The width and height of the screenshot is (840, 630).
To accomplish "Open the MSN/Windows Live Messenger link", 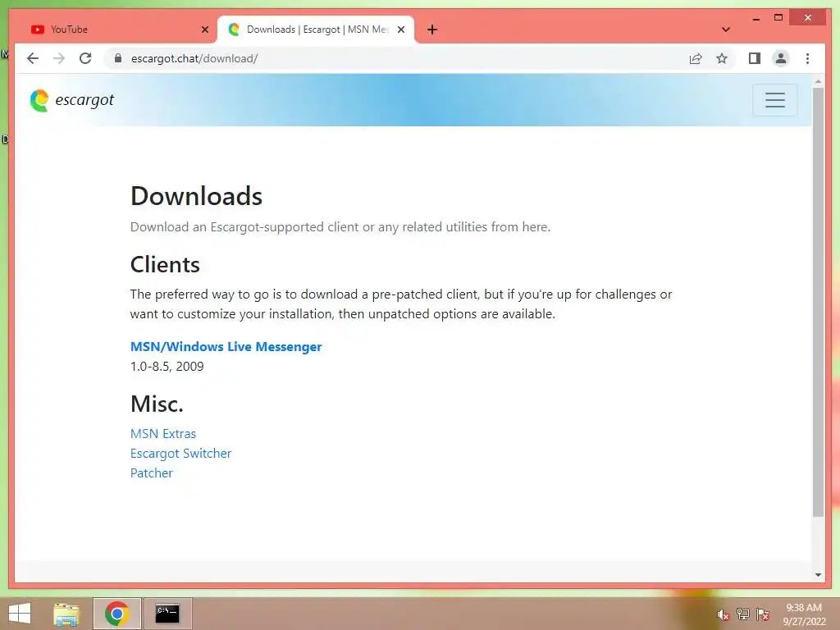I will [x=226, y=347].
